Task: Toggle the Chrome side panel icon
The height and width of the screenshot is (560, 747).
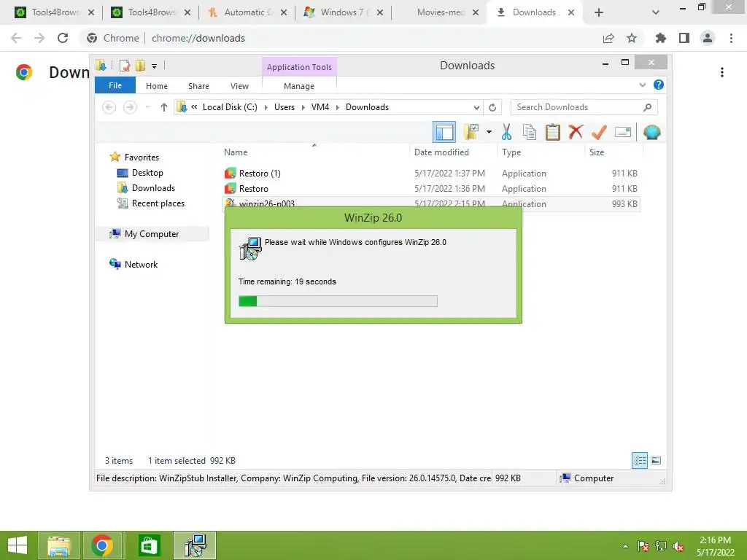Action: (684, 38)
